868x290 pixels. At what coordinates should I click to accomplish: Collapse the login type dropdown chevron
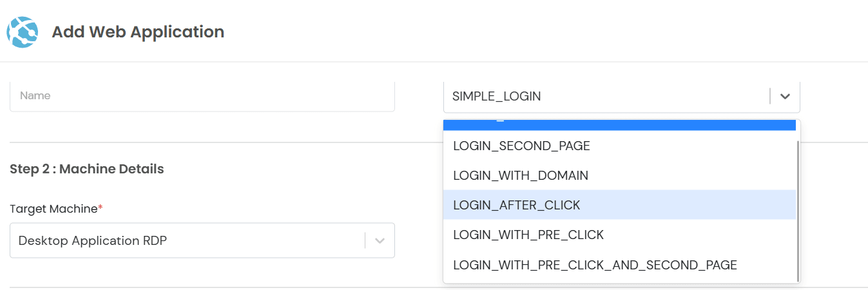pos(785,97)
